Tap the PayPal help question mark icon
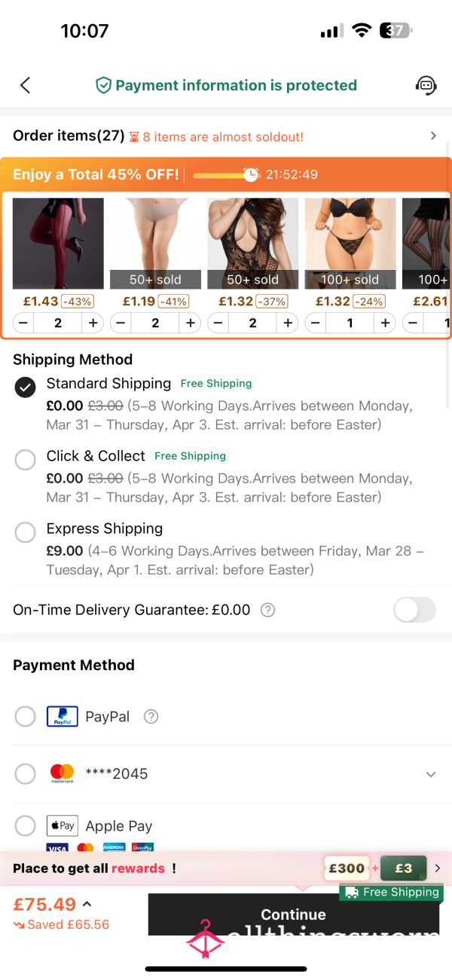452x980 pixels. pyautogui.click(x=151, y=717)
